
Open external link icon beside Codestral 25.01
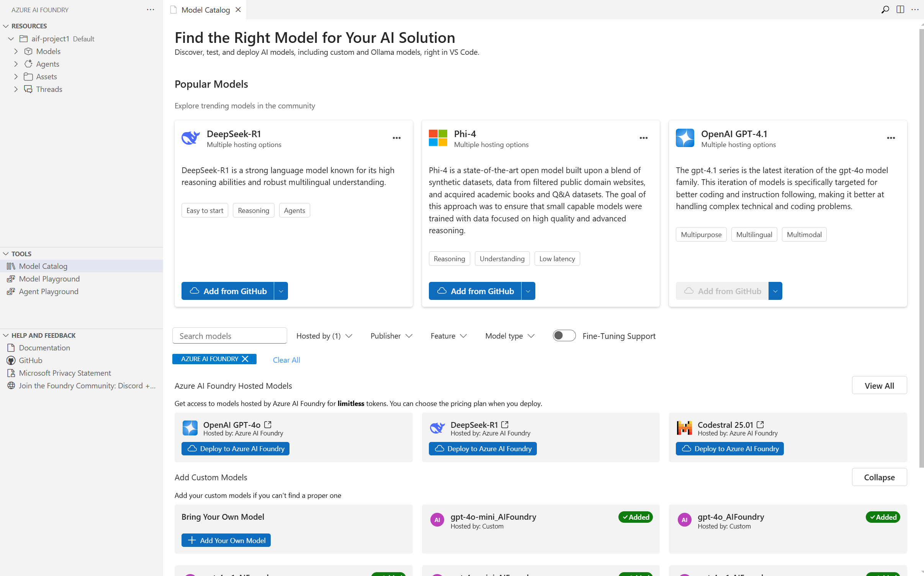(760, 424)
